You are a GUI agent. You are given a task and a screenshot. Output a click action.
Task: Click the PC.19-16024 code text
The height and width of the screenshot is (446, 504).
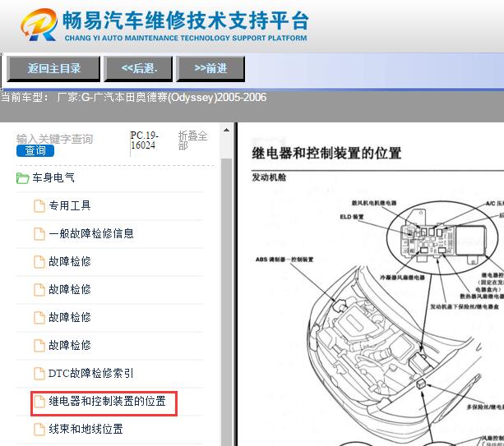coord(145,140)
